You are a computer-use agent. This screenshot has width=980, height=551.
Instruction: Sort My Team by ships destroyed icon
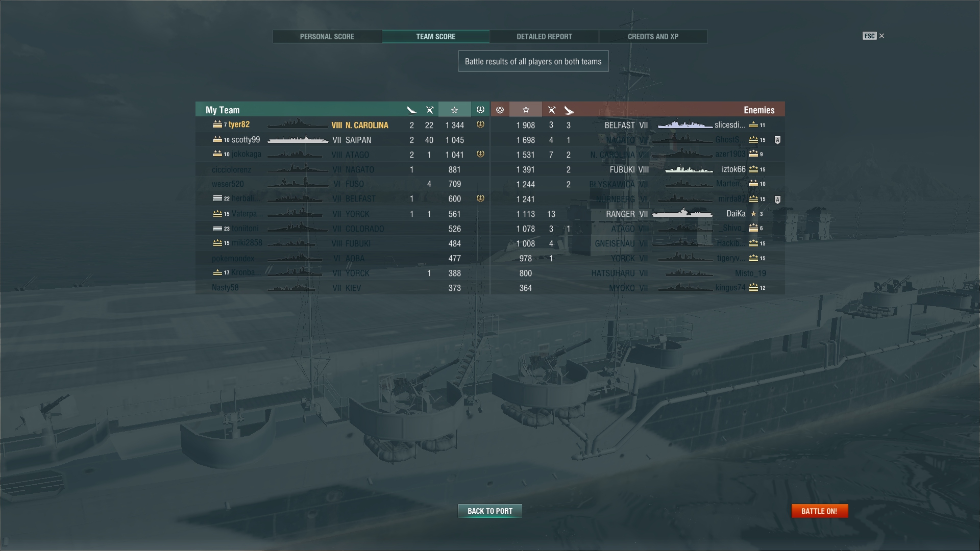412,110
